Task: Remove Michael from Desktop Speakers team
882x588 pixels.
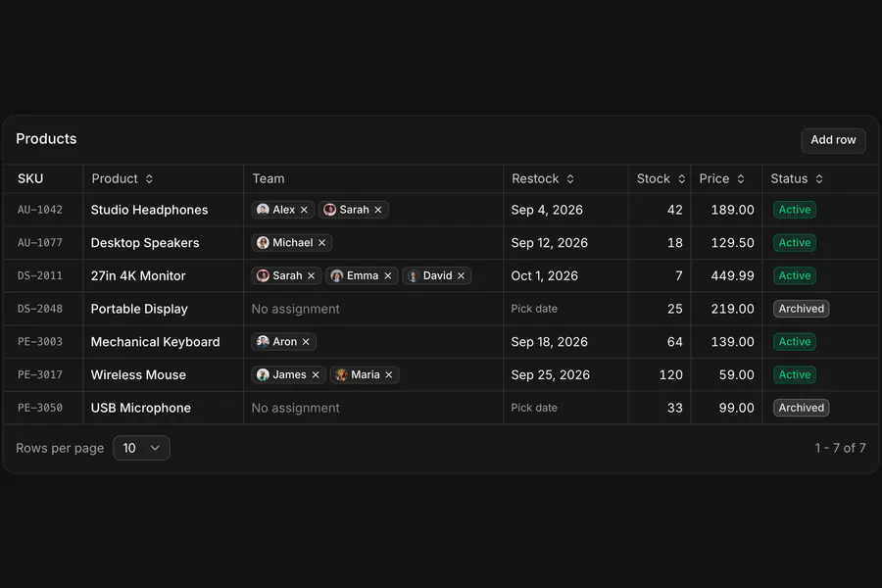Action: pyautogui.click(x=321, y=242)
